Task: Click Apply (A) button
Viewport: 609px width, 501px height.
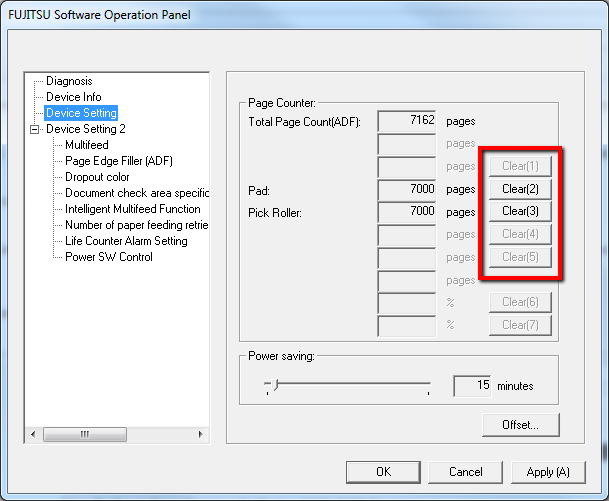Action: tap(548, 472)
